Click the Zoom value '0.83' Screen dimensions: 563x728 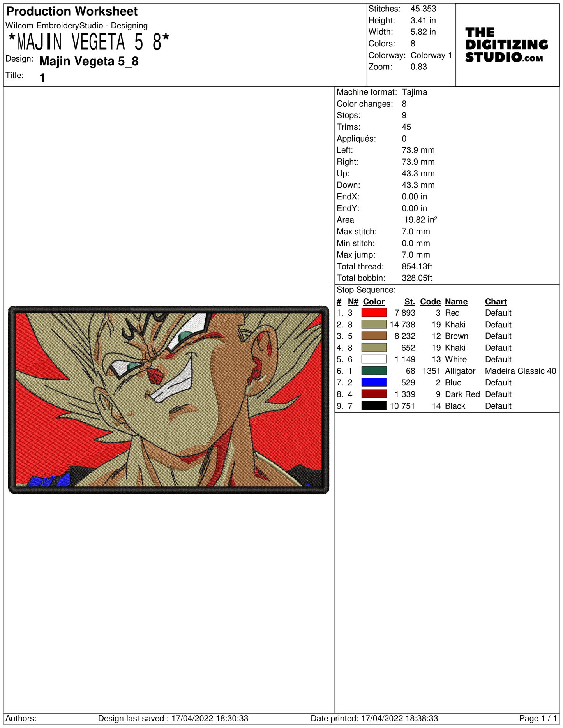(x=419, y=67)
